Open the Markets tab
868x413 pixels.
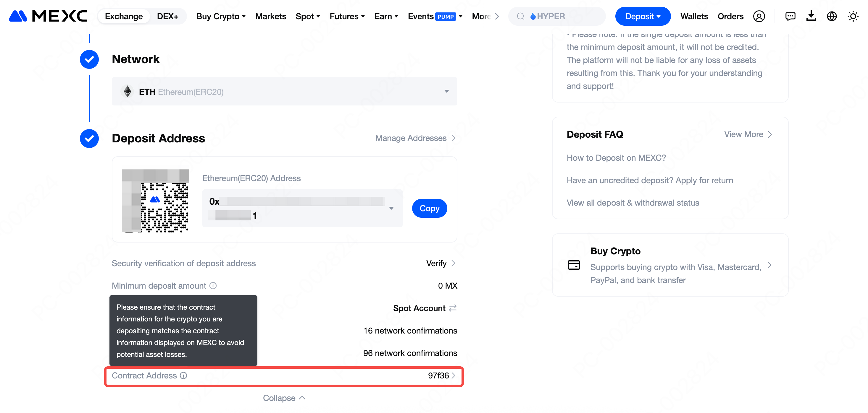[x=271, y=16]
